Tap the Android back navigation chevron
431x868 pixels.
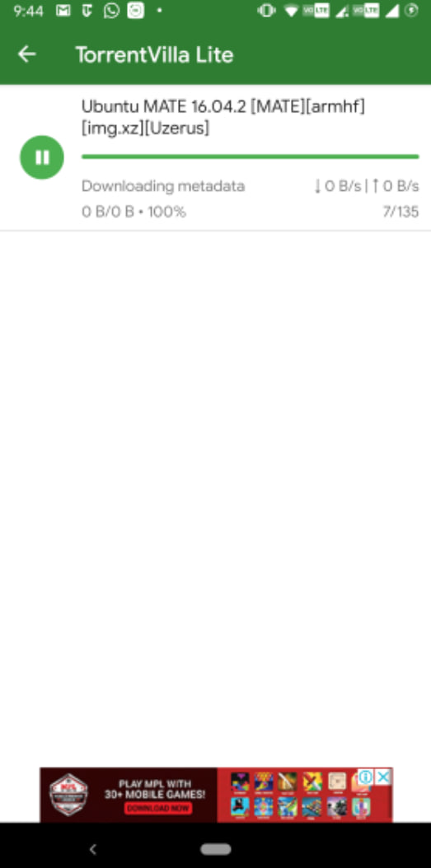[93, 848]
